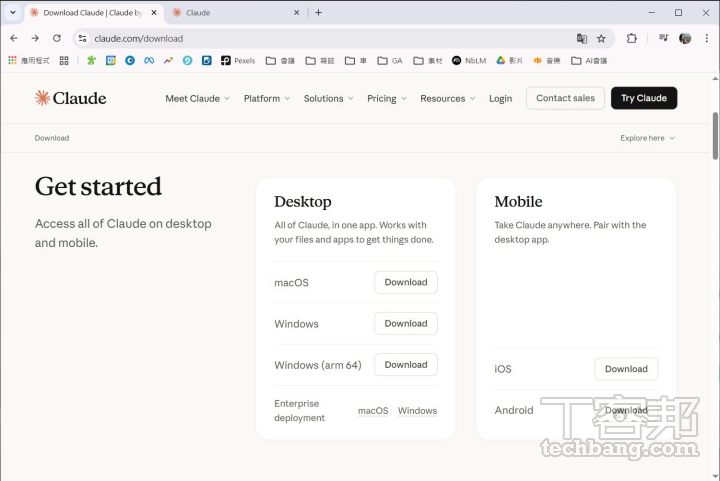Open the 素材 bookmark folder

pyautogui.click(x=428, y=61)
